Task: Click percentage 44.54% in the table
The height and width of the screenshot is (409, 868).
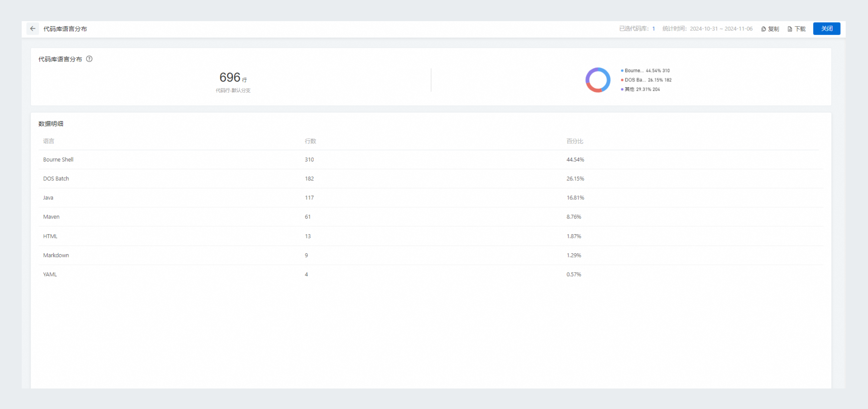Action: tap(575, 160)
